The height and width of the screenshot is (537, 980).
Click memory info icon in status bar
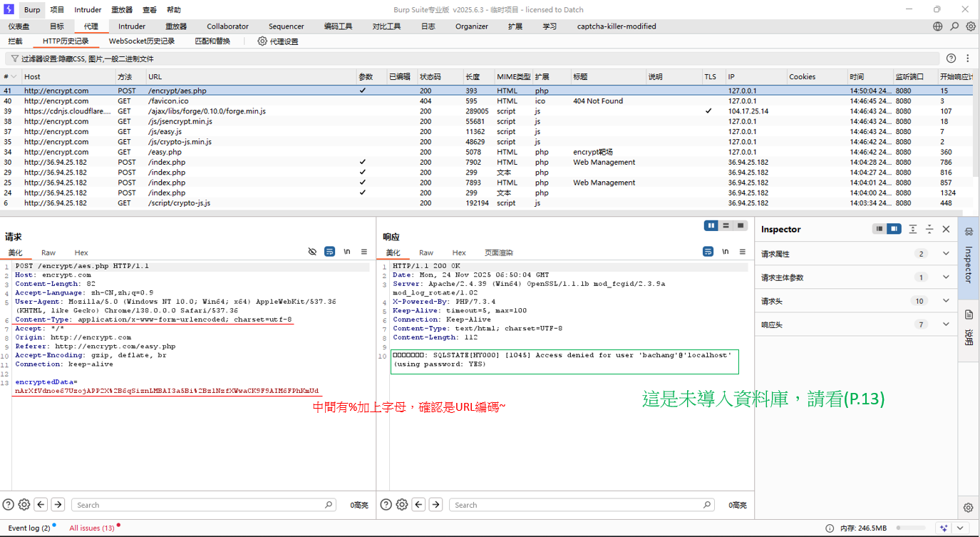tap(830, 528)
